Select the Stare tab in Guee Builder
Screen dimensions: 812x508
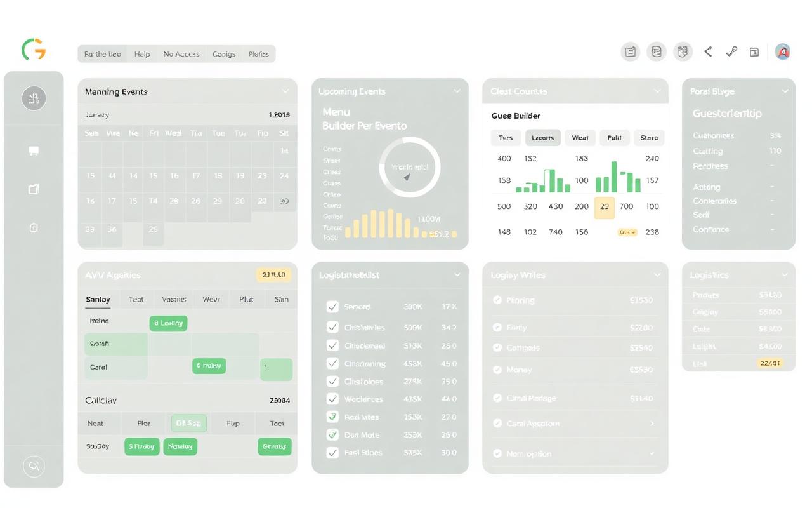coord(649,138)
